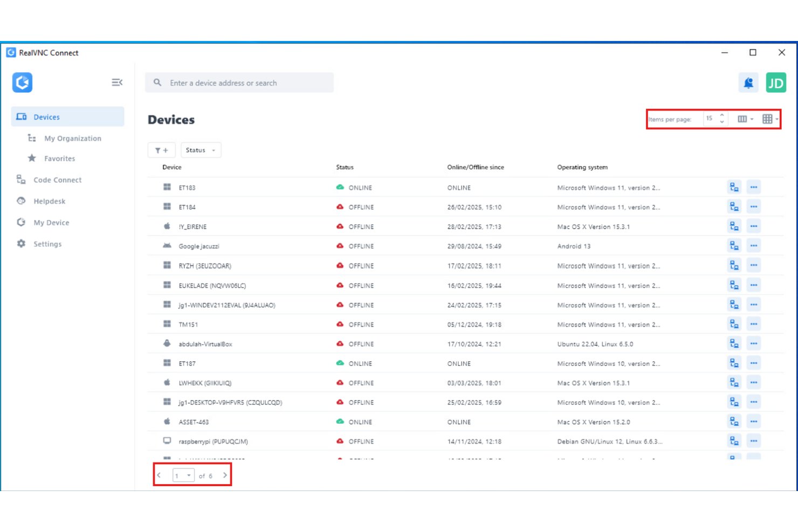Image resolution: width=798 pixels, height=532 pixels.
Task: Open more options for !Y_EIRENE
Action: click(x=754, y=226)
